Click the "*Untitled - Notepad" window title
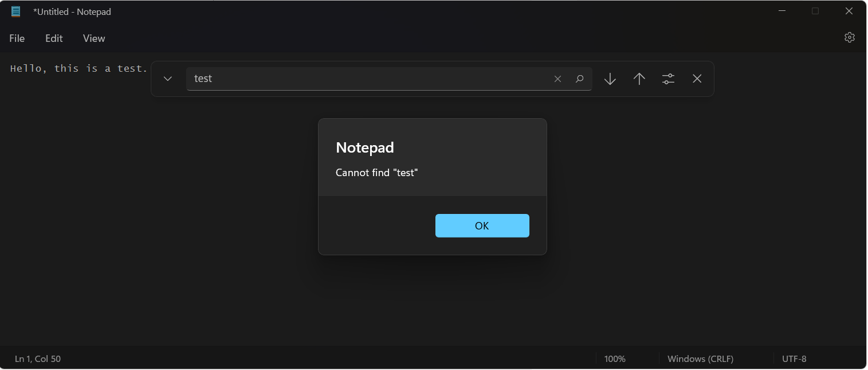The width and height of the screenshot is (868, 370). point(72,11)
